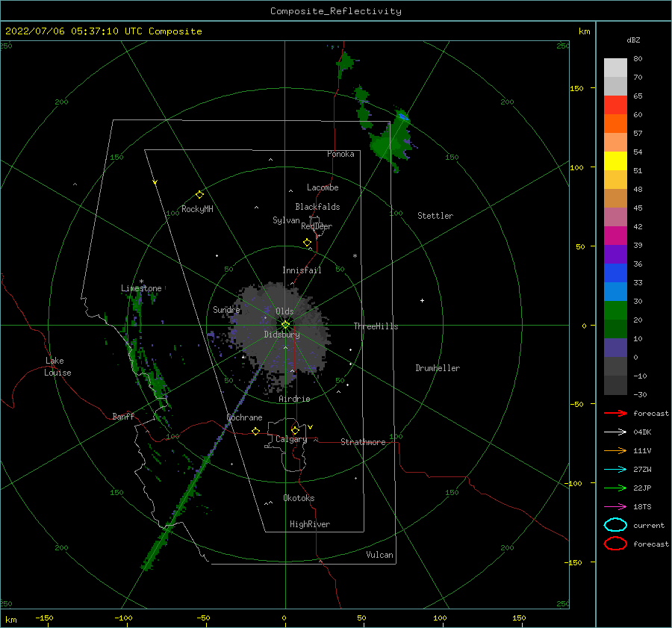The height and width of the screenshot is (628, 672).
Task: Click the Didsbury label
Action: [x=282, y=335]
